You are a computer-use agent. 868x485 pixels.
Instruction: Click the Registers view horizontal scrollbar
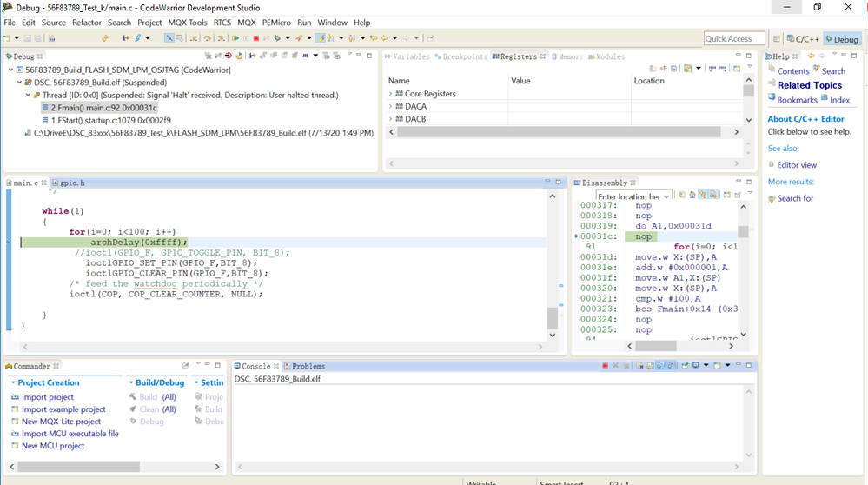(560, 132)
